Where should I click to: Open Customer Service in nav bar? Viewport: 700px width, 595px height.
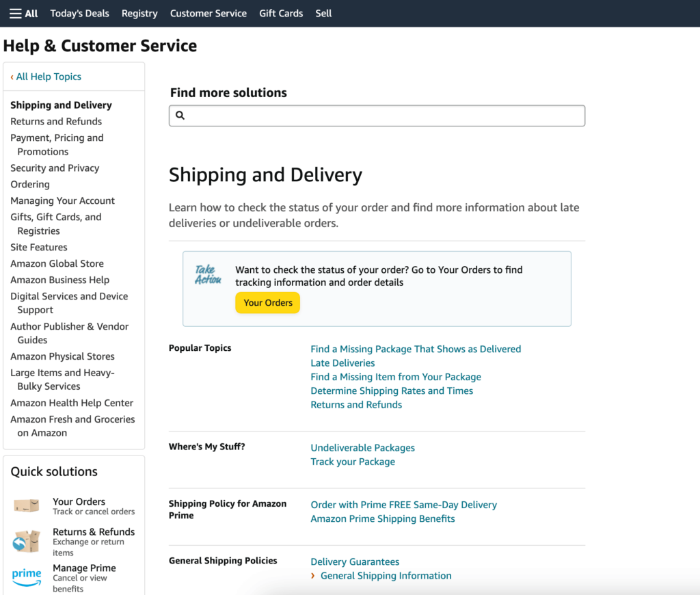[208, 14]
